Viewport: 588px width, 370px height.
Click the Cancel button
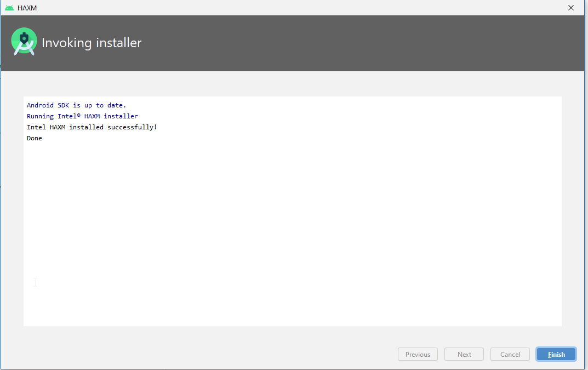coord(510,354)
